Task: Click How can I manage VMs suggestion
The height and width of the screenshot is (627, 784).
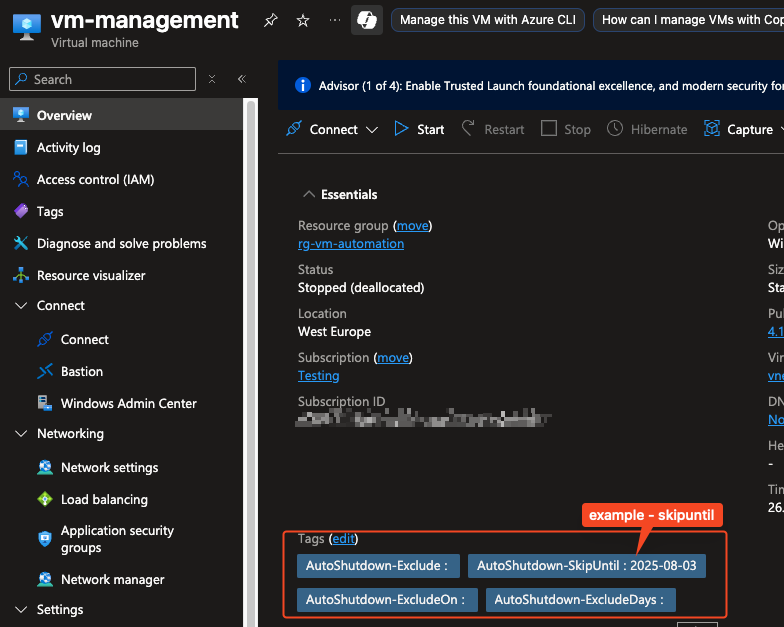Action: coord(688,20)
